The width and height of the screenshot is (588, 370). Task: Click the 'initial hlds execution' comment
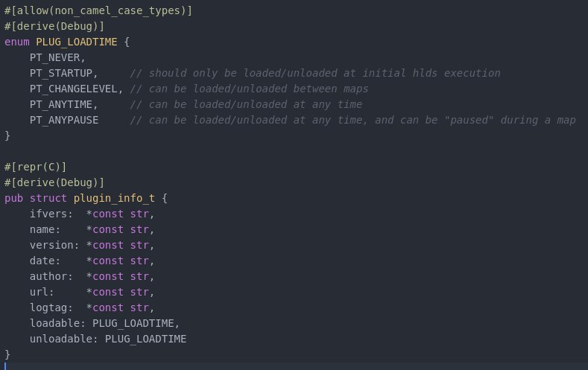[431, 73]
